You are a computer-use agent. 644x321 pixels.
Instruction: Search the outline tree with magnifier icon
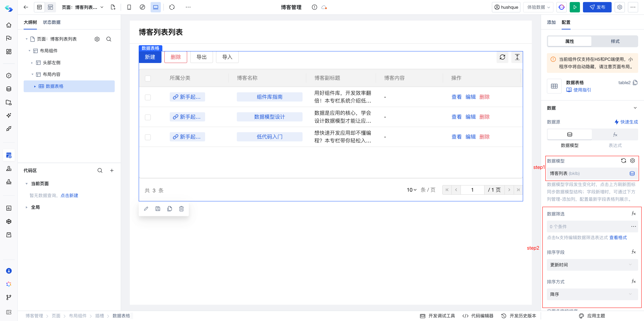[x=109, y=39]
